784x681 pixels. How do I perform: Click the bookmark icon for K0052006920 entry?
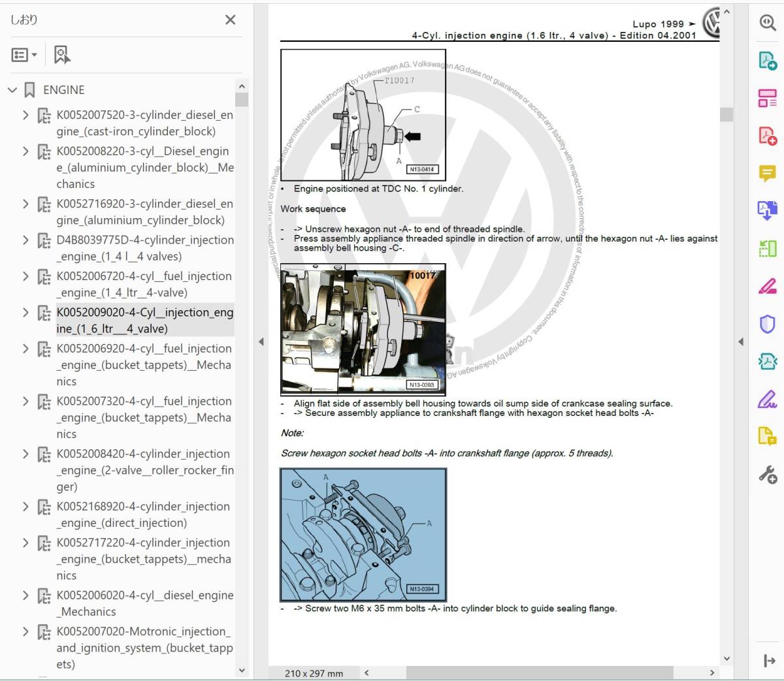[x=44, y=349]
